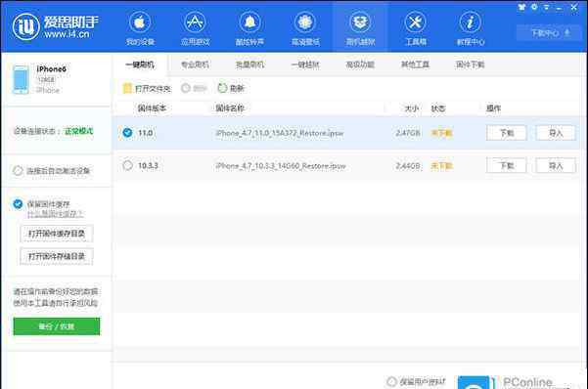Click the greyed Delete toolbar item
The image size is (588, 389).
pyautogui.click(x=194, y=88)
